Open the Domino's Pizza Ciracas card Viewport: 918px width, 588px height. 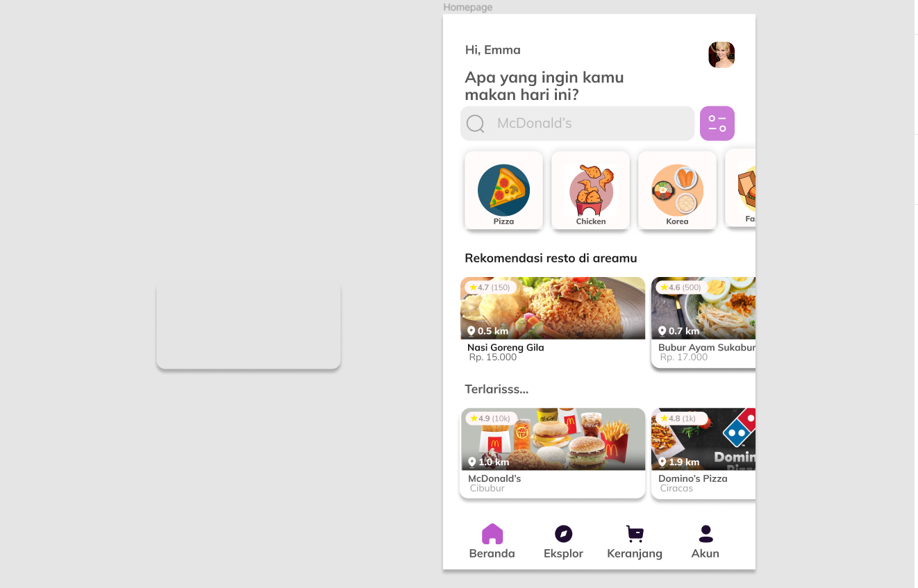pos(703,453)
